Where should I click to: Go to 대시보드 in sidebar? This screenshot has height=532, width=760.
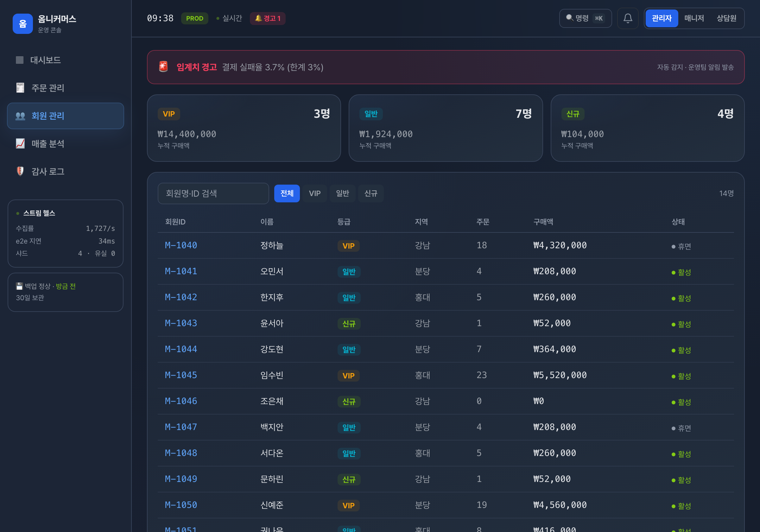[66, 60]
